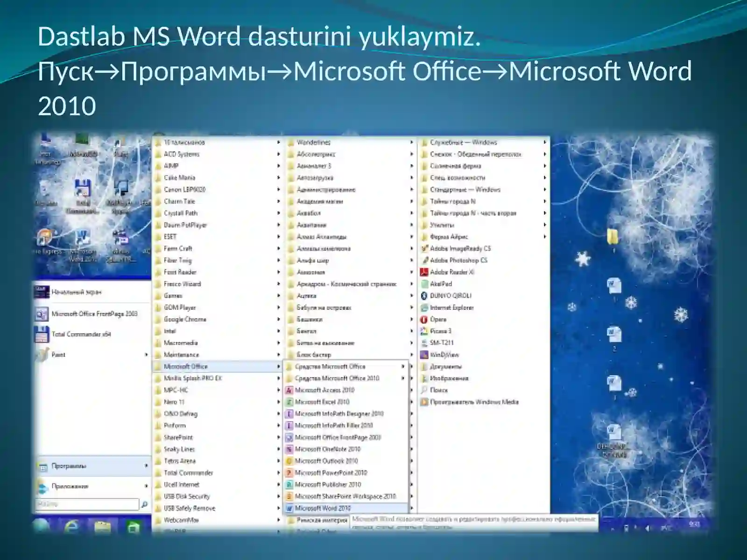Expand the Microsoft Office folder arrow
This screenshot has width=747, height=560.
(279, 367)
